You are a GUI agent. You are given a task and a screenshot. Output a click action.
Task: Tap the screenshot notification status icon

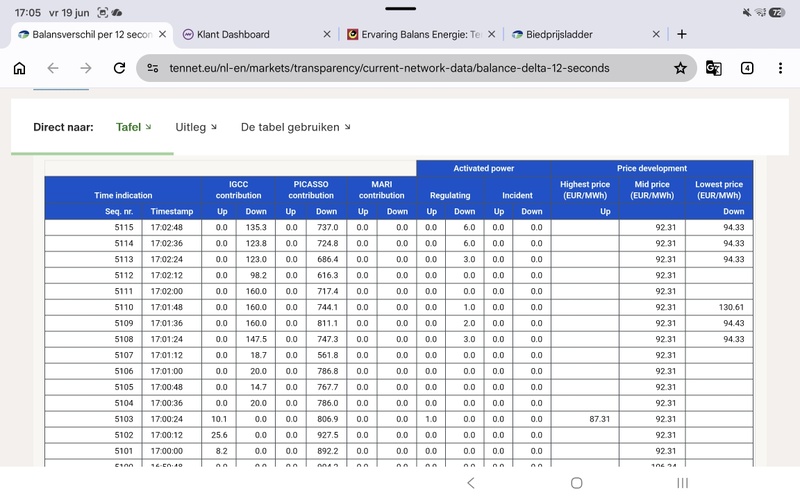pos(103,12)
